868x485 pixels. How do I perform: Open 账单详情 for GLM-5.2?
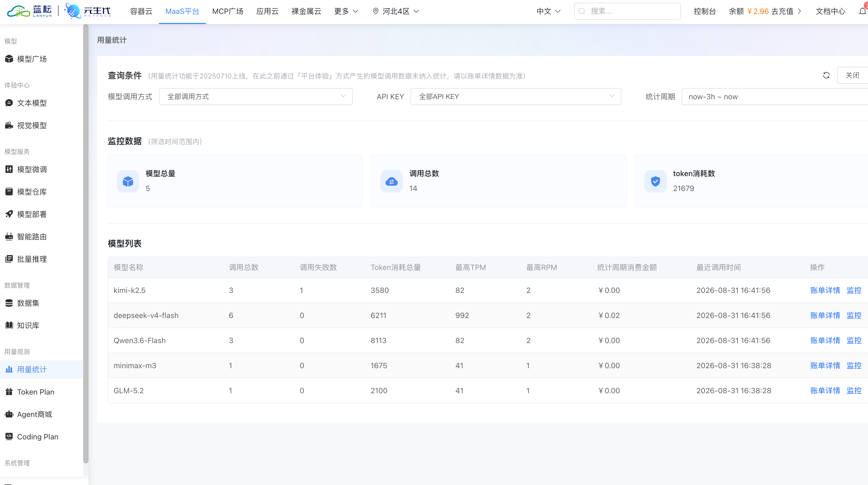825,391
